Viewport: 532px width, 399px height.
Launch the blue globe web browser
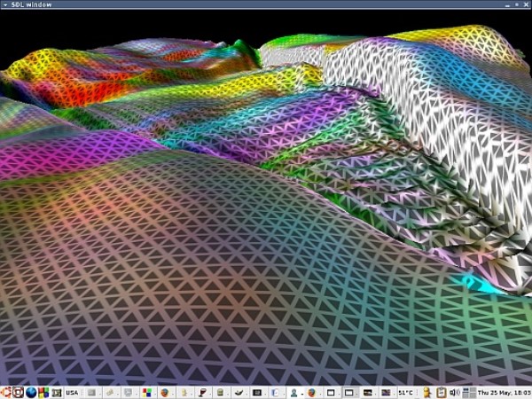[31, 392]
